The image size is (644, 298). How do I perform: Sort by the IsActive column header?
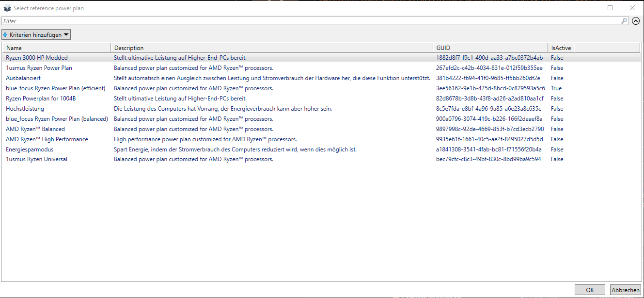tap(561, 48)
